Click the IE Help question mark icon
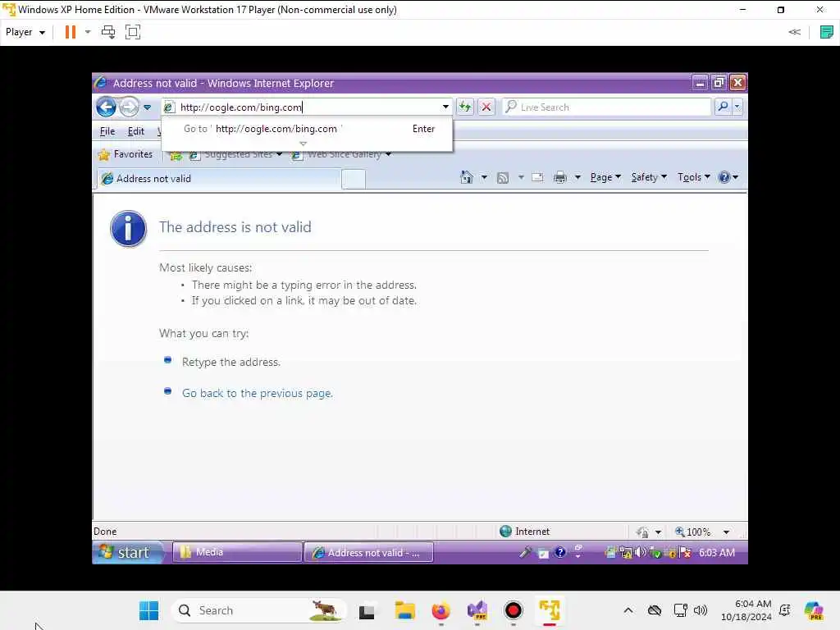Image resolution: width=840 pixels, height=630 pixels. (724, 177)
